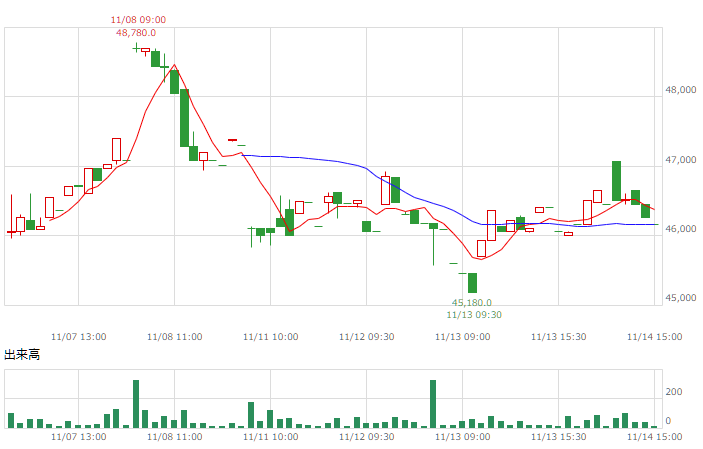The height and width of the screenshot is (449, 703).
Task: Click the tall volume bar before 11/08 11:00
Action: tap(136, 404)
